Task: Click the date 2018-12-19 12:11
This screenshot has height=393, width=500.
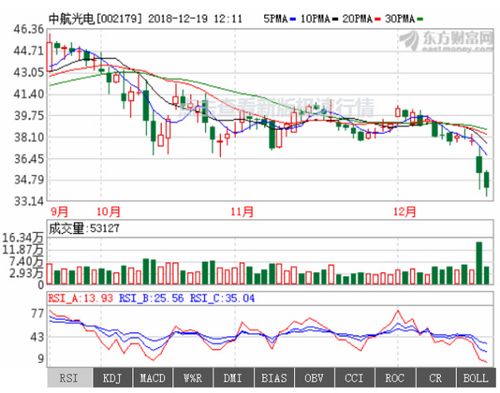Action: coord(195,19)
